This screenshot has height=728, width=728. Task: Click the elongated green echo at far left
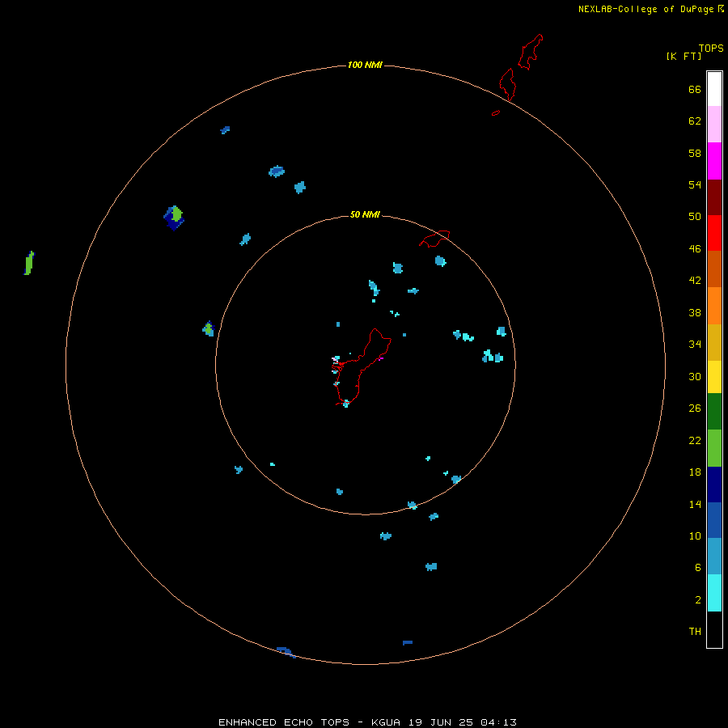[x=29, y=263]
